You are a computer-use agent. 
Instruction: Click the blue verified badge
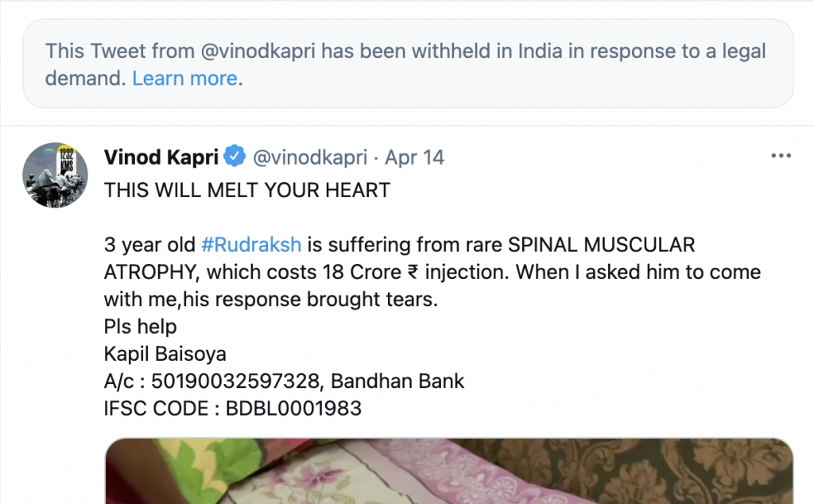235,157
